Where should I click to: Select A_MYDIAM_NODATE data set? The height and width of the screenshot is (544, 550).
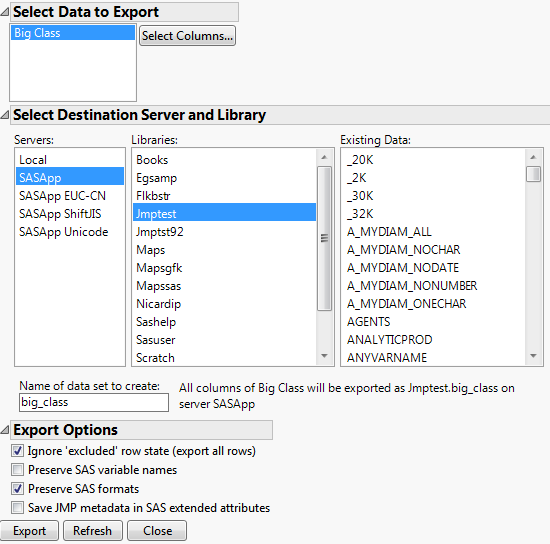(x=434, y=268)
